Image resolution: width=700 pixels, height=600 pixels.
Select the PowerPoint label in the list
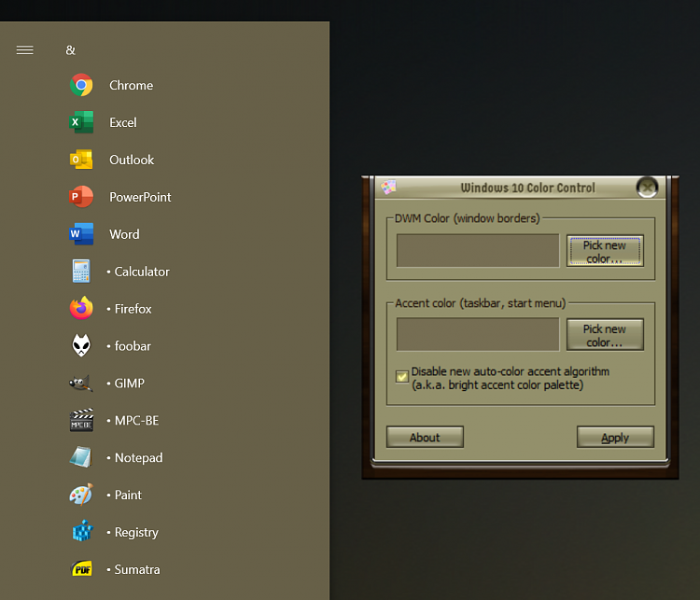(x=140, y=197)
